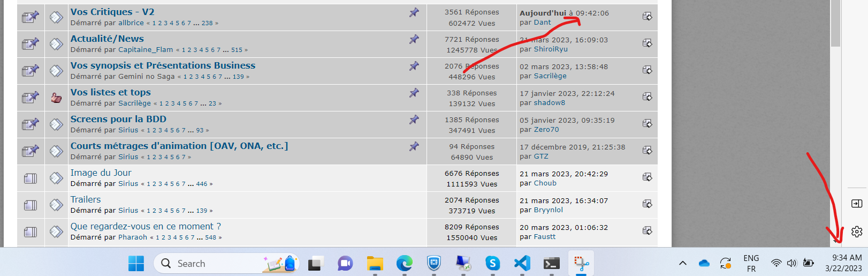Open Courts métrages d'animation topic
Screen dimensions: 868x276
coord(179,146)
